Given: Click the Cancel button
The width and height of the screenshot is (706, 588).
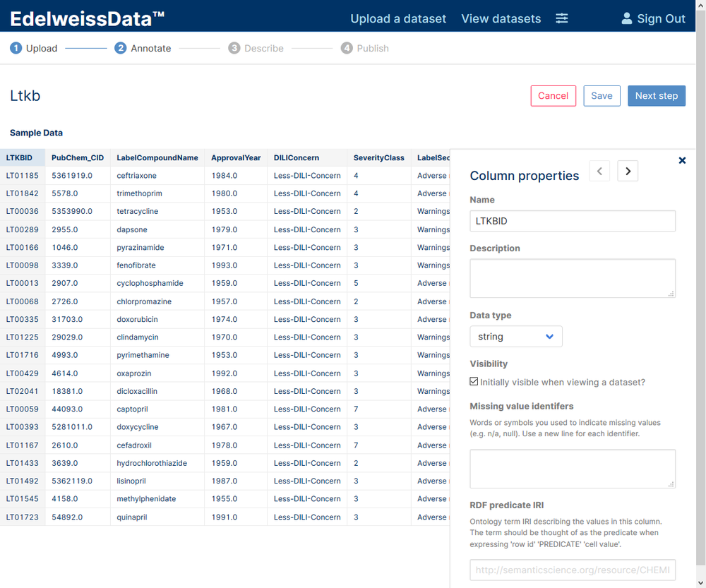Looking at the screenshot, I should point(554,96).
